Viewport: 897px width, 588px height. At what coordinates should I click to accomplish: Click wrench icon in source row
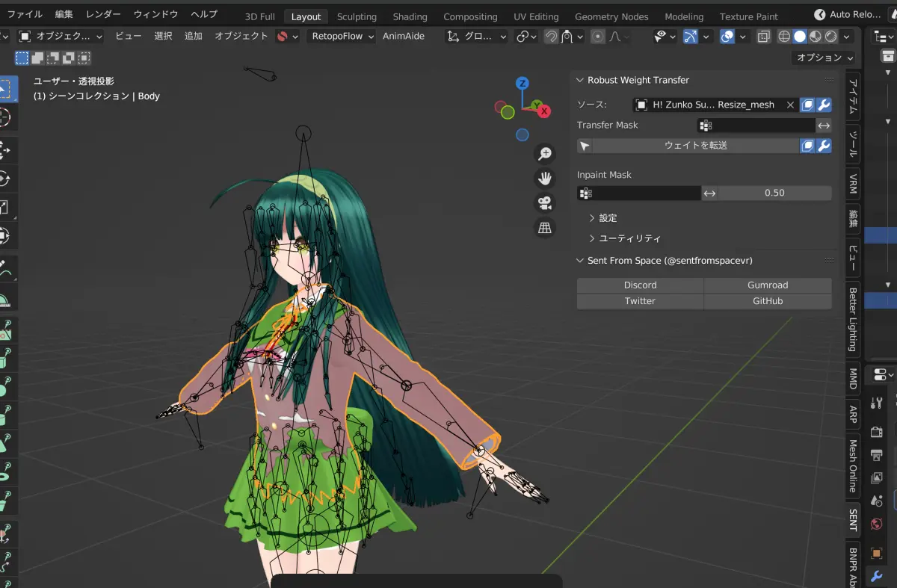click(824, 105)
